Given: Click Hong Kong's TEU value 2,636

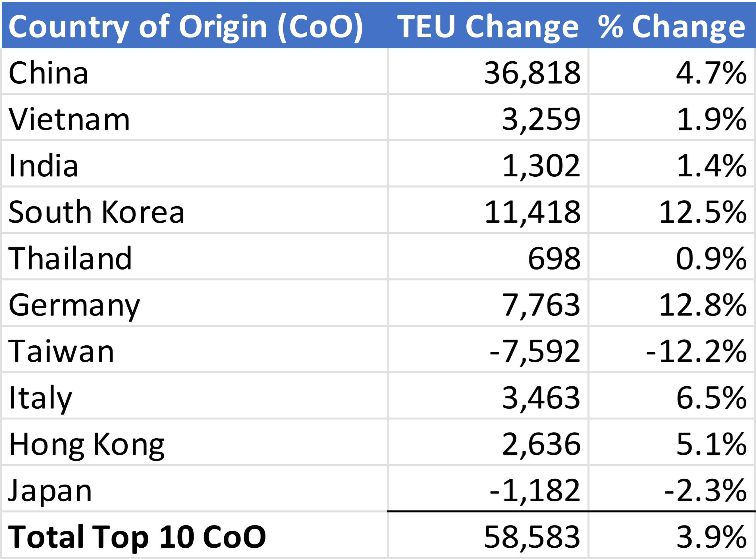Looking at the screenshot, I should (x=541, y=444).
